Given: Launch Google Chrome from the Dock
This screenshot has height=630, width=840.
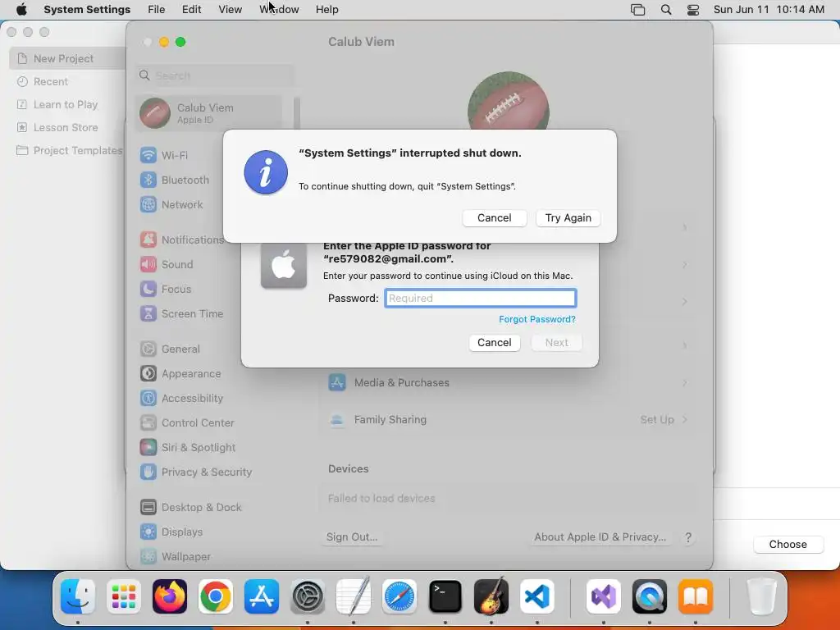Looking at the screenshot, I should pos(216,596).
